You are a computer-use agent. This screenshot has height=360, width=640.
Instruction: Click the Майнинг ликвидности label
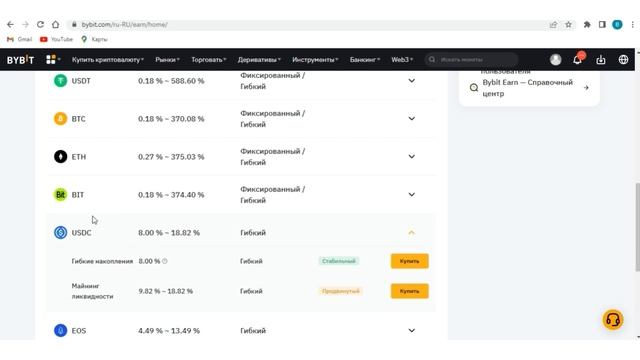pos(92,291)
